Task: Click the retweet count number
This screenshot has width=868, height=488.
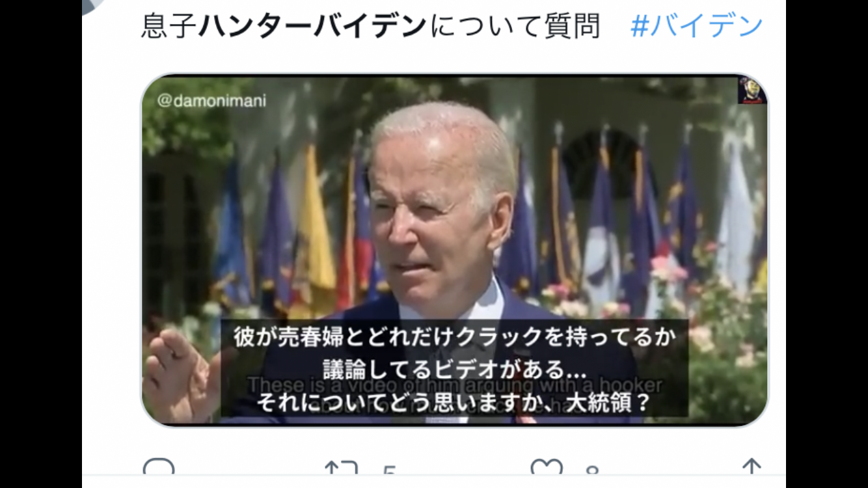Action: coord(389,471)
